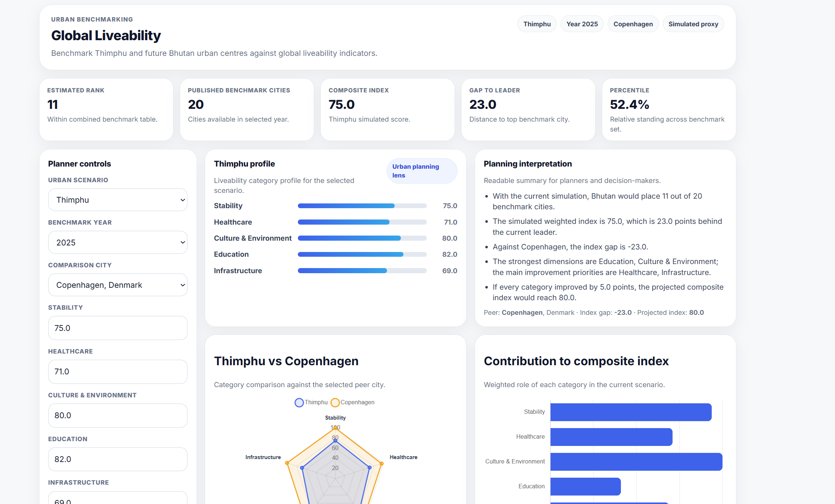This screenshot has height=504, width=835.
Task: Click the Estimated Rank metric card
Action: click(106, 110)
